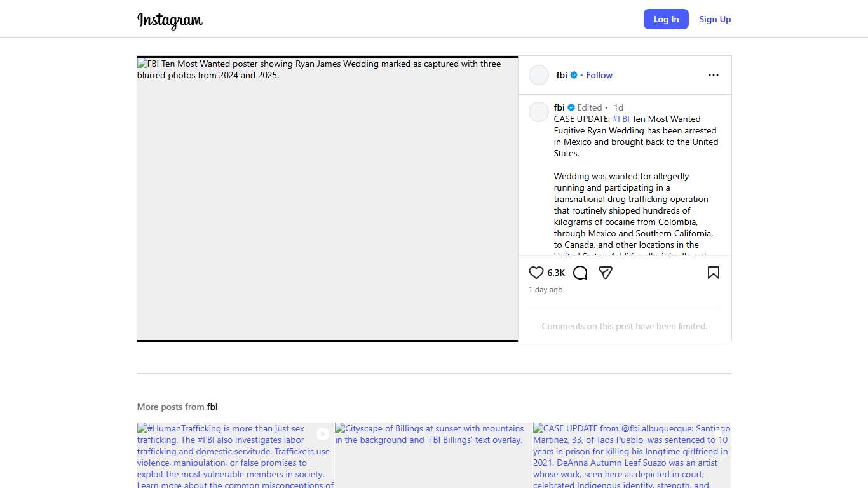Open comments via speech bubble icon
Screen dimensions: 868x488
[580, 273]
